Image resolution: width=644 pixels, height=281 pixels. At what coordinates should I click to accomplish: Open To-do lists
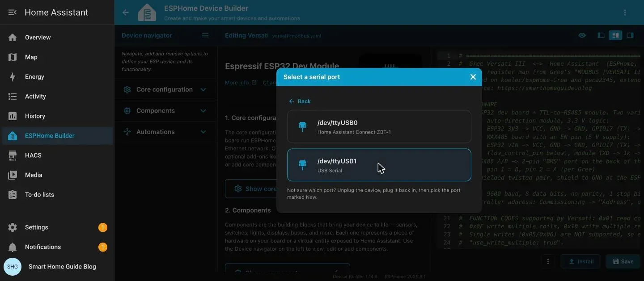(x=57, y=195)
